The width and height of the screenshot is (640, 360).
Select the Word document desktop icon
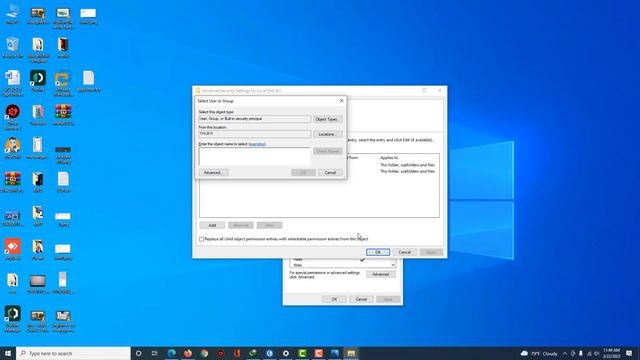pos(13,83)
